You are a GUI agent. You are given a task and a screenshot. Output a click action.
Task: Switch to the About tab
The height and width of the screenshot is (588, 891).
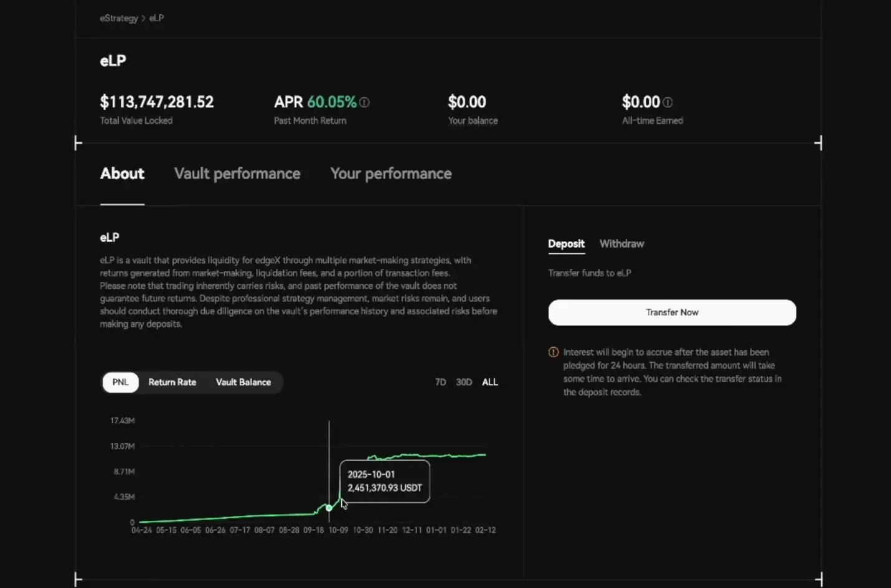point(122,174)
